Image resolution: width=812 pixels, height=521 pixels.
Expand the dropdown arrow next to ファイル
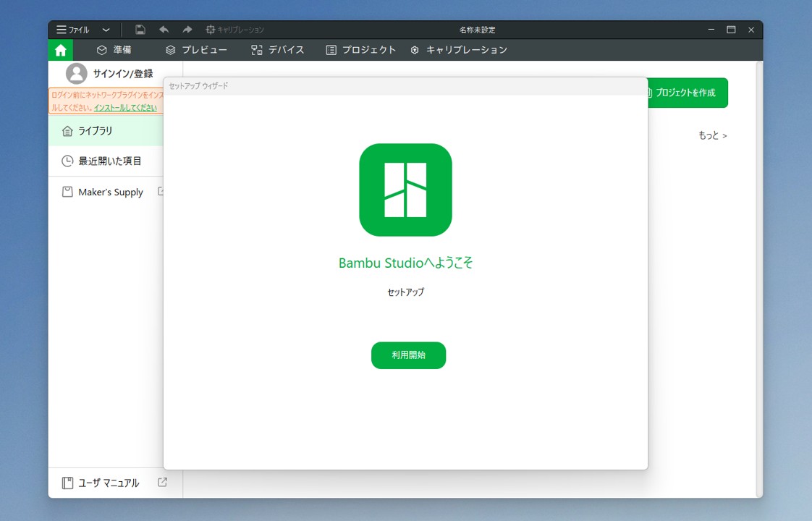coord(106,30)
